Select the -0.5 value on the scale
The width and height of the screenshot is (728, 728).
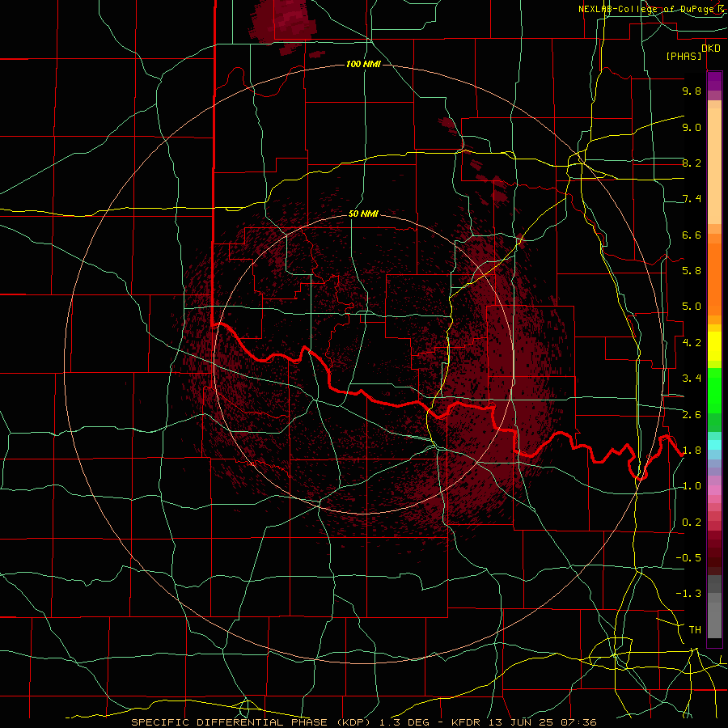pos(688,558)
